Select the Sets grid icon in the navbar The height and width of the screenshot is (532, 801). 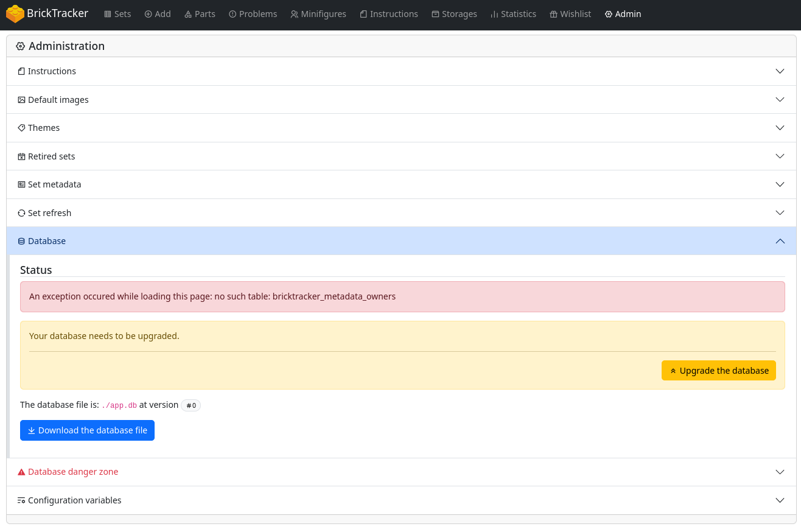pyautogui.click(x=107, y=14)
